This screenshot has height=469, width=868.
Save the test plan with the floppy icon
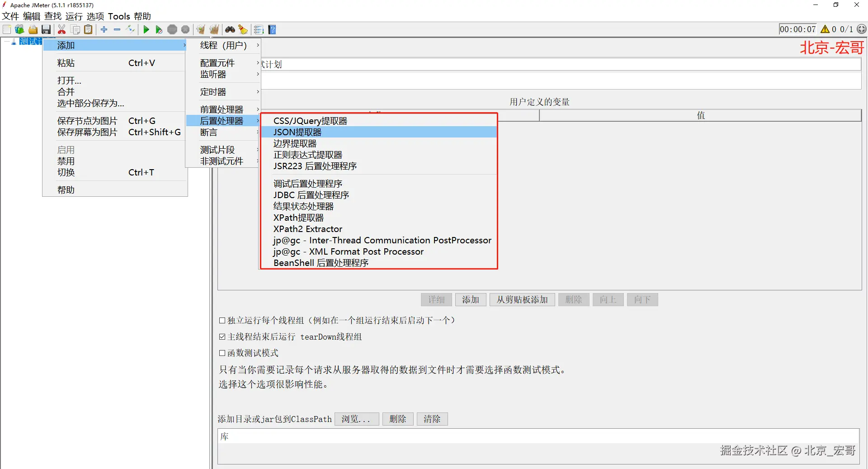pos(46,30)
